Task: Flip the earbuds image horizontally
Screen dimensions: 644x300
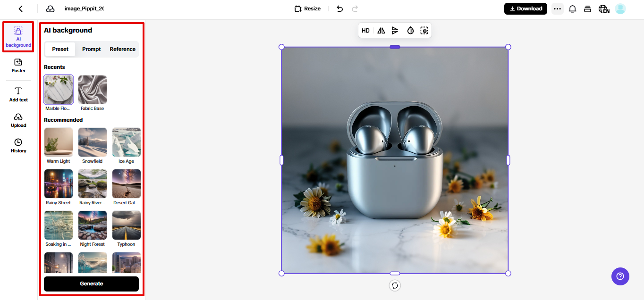Action: pos(381,30)
